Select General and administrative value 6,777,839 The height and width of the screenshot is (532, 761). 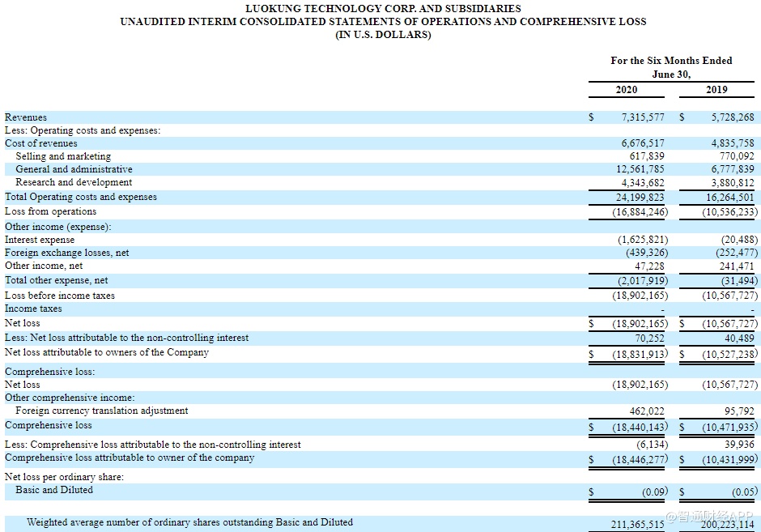click(x=733, y=169)
